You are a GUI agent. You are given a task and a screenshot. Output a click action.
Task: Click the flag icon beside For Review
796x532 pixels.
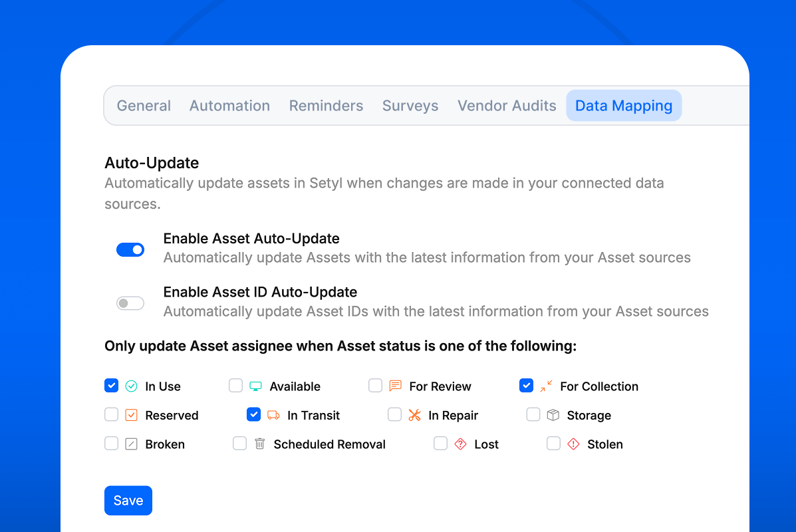pos(394,386)
